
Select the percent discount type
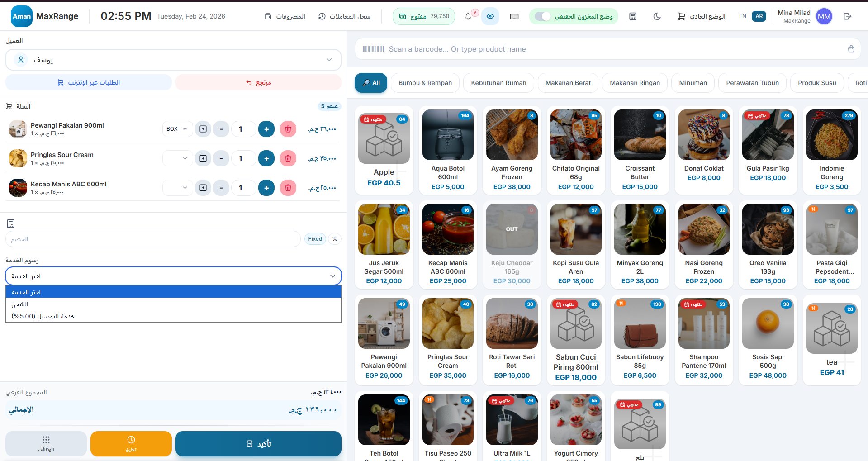click(x=335, y=239)
